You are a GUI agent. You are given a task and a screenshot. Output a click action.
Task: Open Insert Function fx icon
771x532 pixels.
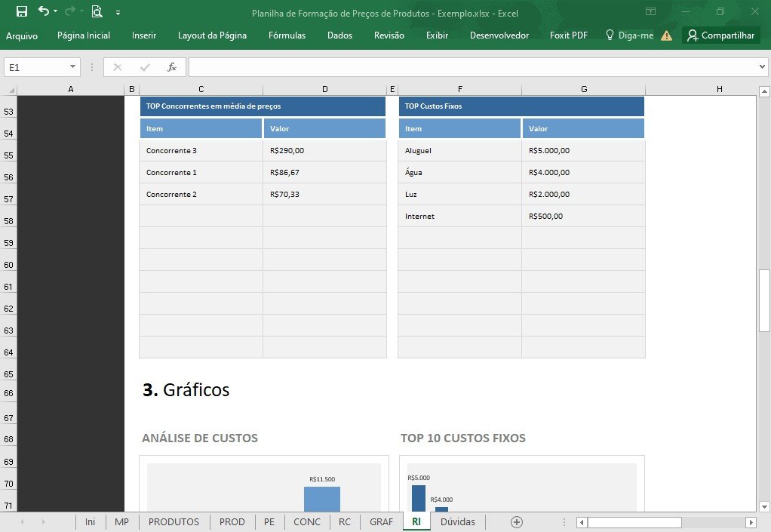[171, 67]
